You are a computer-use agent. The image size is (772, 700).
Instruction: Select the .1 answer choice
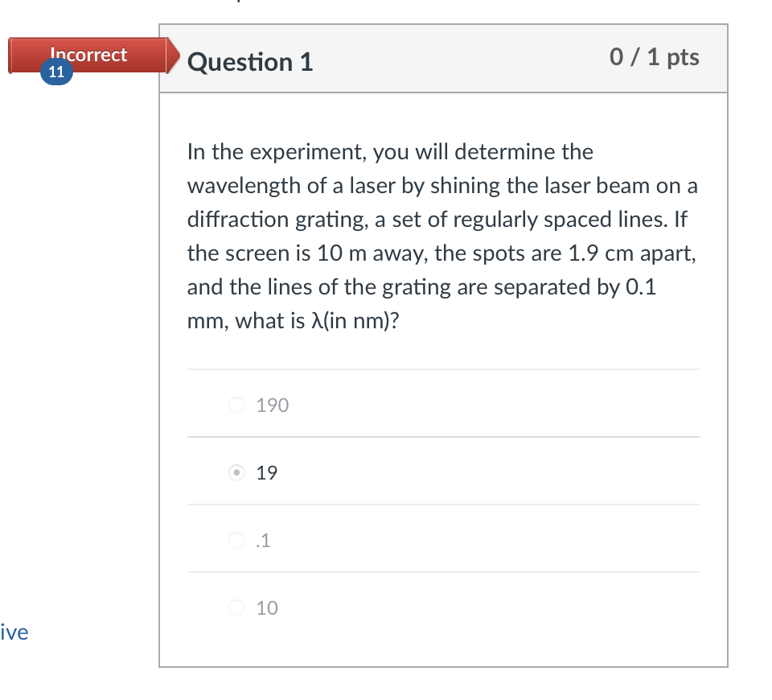coord(237,540)
